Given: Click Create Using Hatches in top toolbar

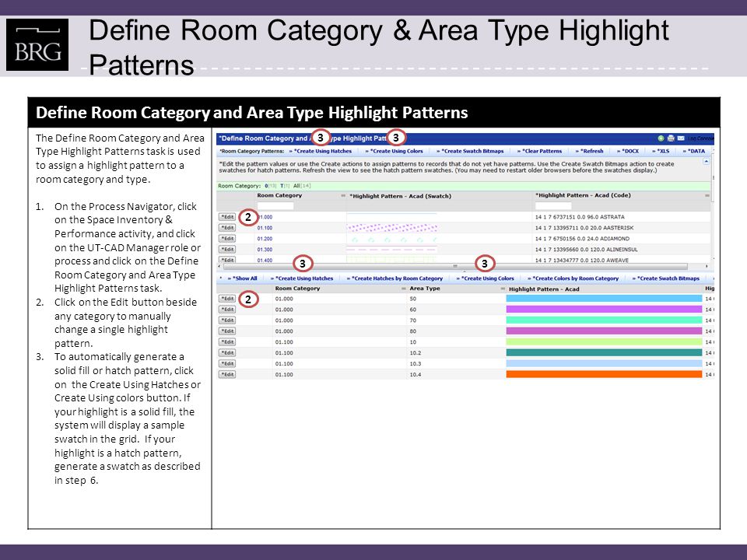Looking at the screenshot, I should [322, 152].
